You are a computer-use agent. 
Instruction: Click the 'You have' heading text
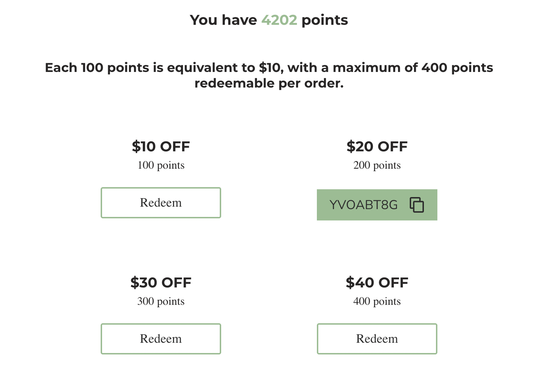[223, 20]
